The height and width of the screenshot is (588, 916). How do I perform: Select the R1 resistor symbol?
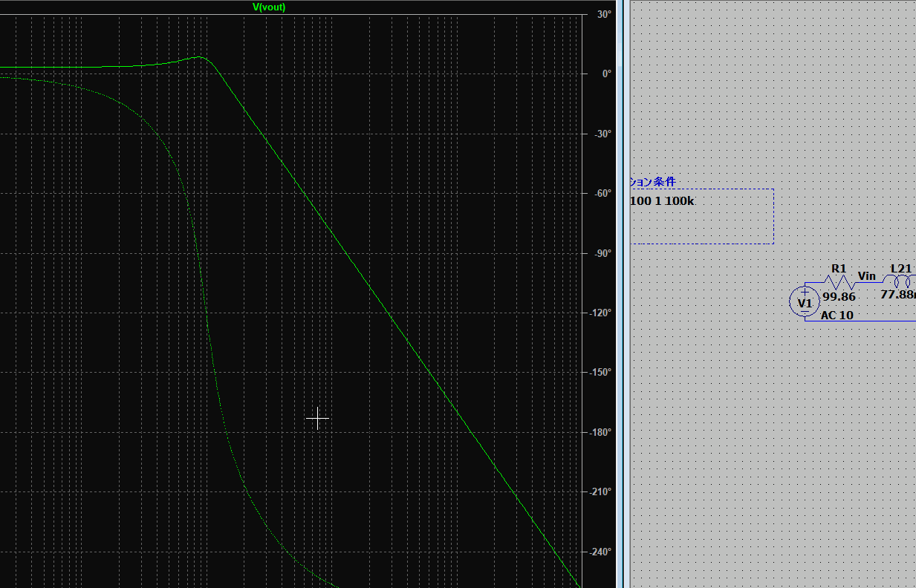pyautogui.click(x=839, y=282)
